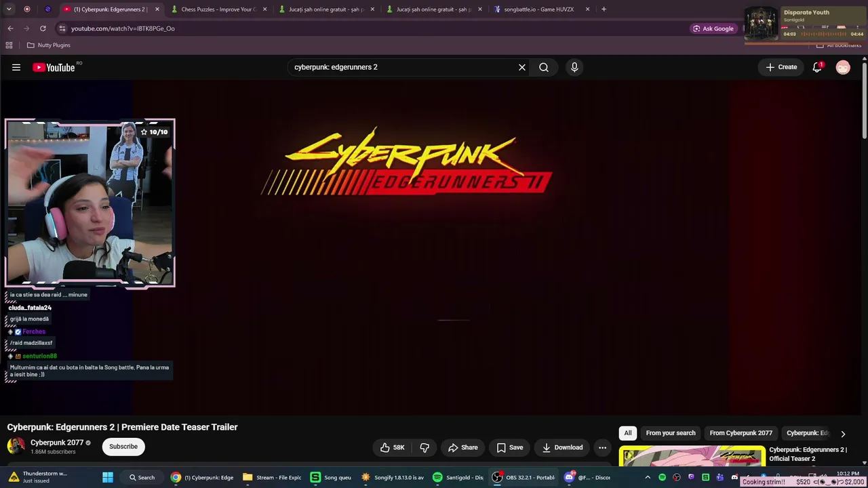Open YouTube notifications bell
Viewport: 868px width, 488px height.
coord(817,67)
